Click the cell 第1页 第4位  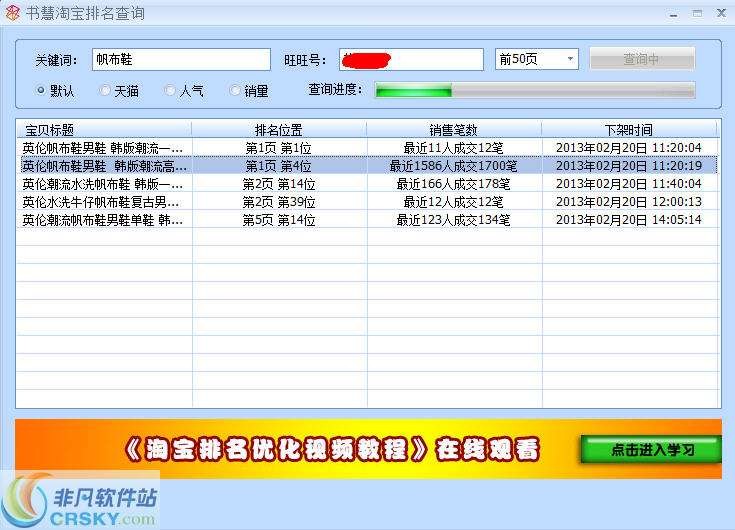tap(279, 166)
